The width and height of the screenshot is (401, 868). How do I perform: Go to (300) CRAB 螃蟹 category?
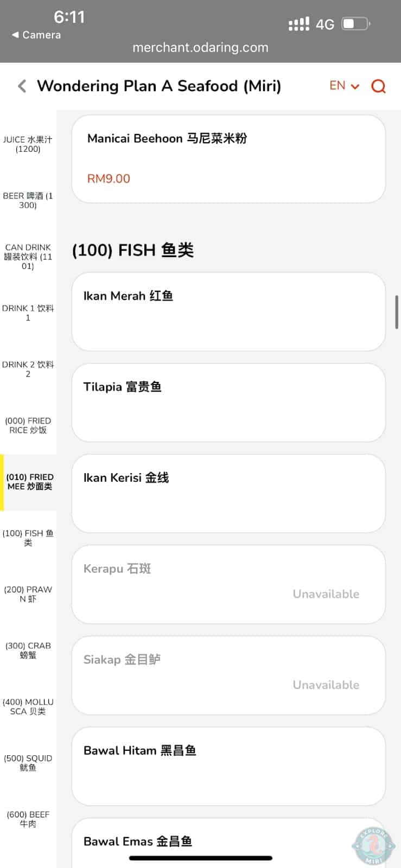(x=28, y=650)
